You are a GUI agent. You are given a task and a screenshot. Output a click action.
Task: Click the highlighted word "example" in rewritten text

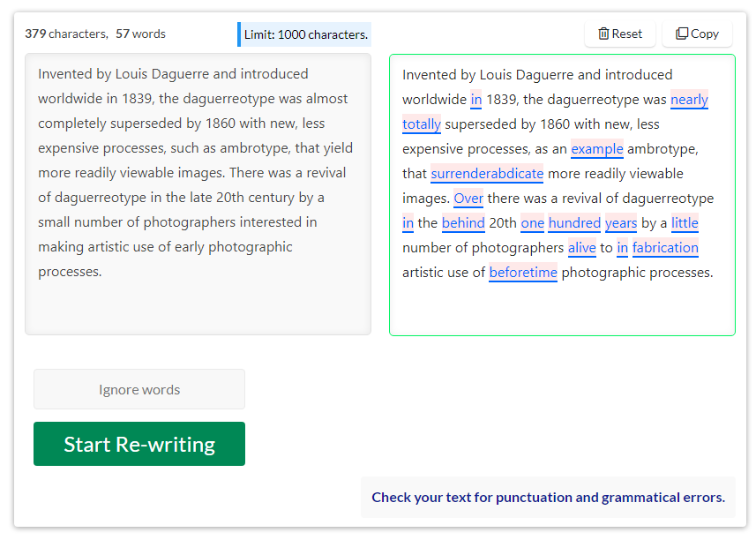597,148
